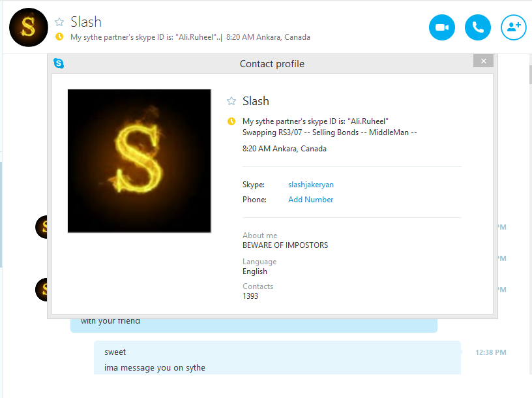Viewport: 532px width, 398px height.
Task: Toggle favorite star beside Slash in header
Action: [x=59, y=22]
